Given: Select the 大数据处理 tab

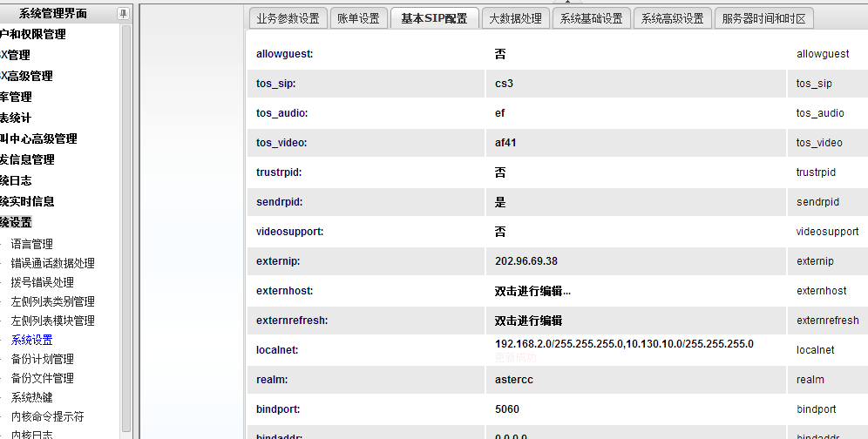Looking at the screenshot, I should [x=515, y=18].
